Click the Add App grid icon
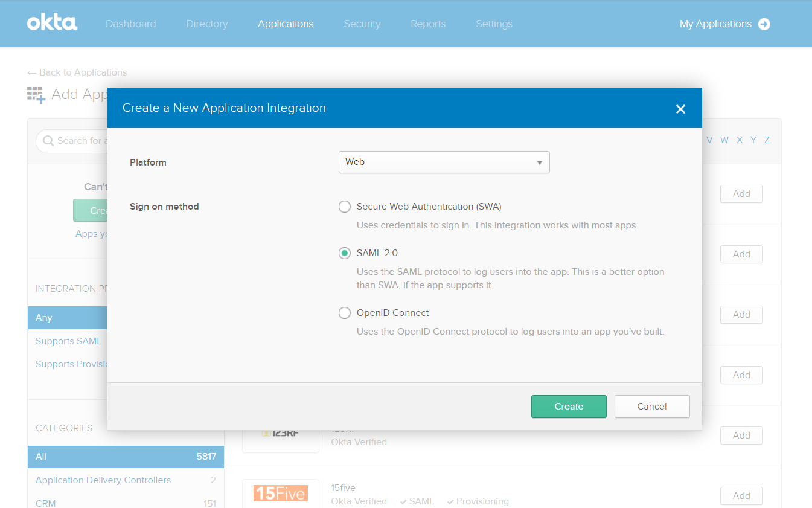This screenshot has height=508, width=812. 36,95
